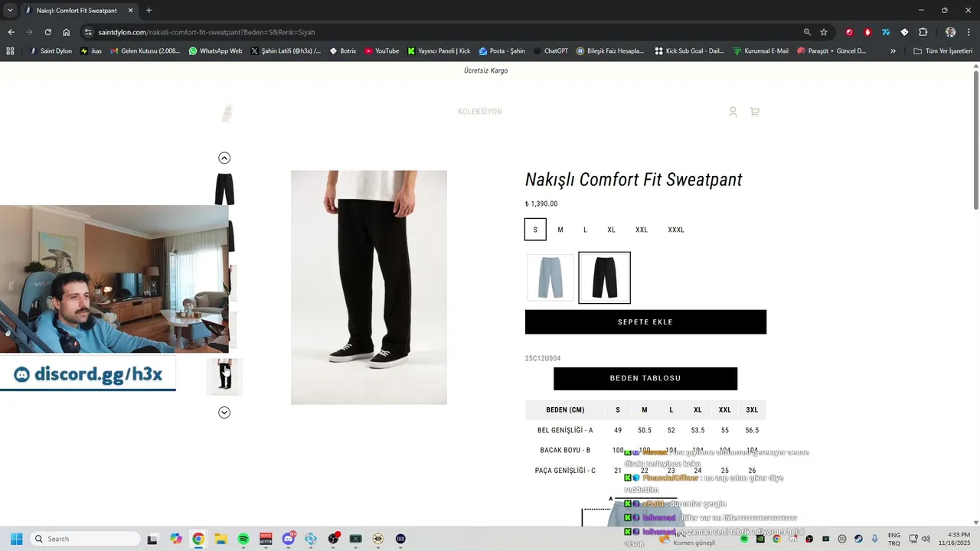Screen dimensions: 980x551
Task: Open the Copilot taskbar icon
Action: point(176,539)
